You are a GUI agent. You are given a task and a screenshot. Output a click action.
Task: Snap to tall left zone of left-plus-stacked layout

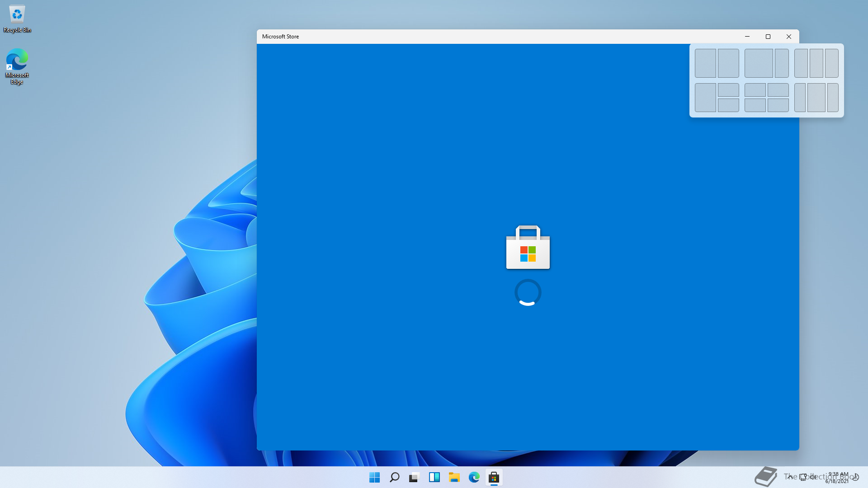[x=705, y=98]
